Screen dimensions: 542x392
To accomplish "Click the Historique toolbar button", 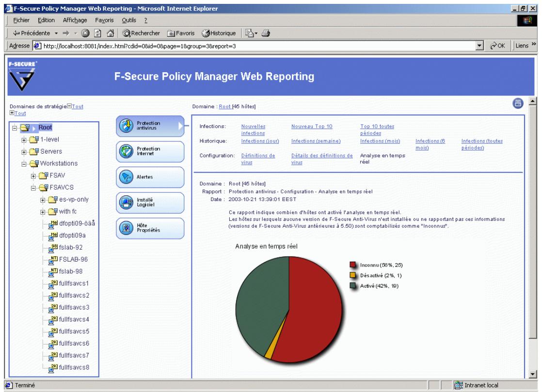I will [219, 33].
